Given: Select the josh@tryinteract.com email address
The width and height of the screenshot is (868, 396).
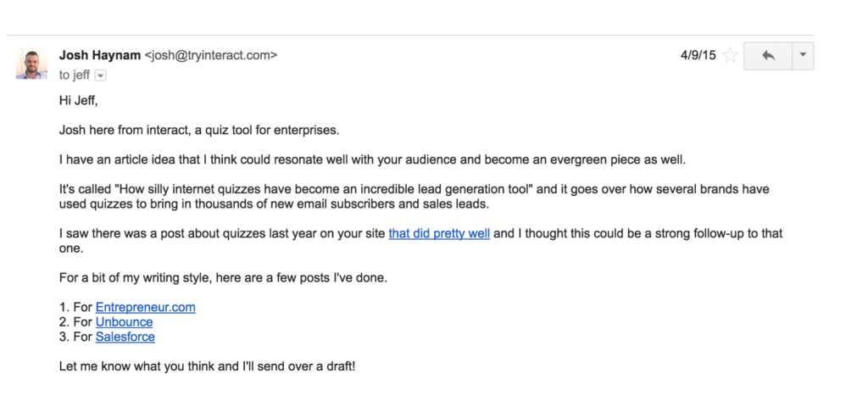Looking at the screenshot, I should [x=211, y=55].
